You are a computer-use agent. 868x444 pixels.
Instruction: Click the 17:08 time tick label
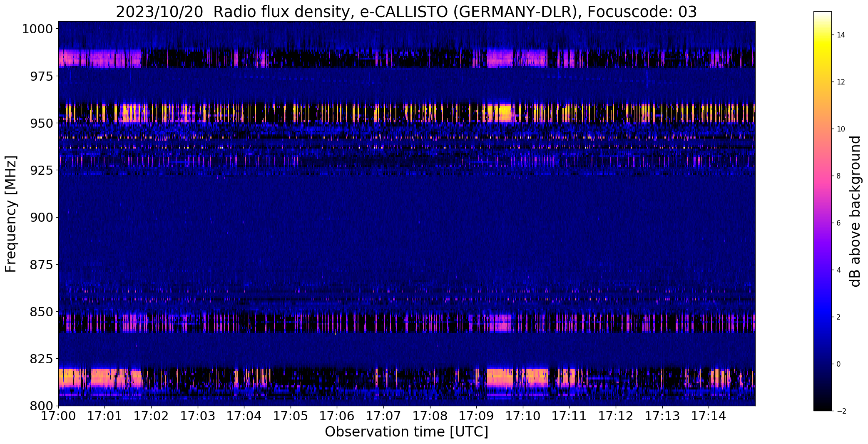430,416
